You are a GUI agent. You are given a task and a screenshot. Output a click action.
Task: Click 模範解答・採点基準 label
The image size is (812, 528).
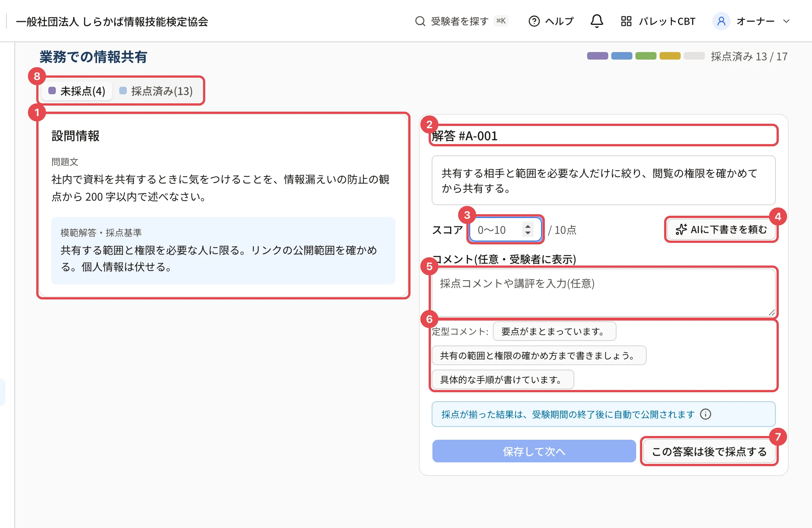101,232
